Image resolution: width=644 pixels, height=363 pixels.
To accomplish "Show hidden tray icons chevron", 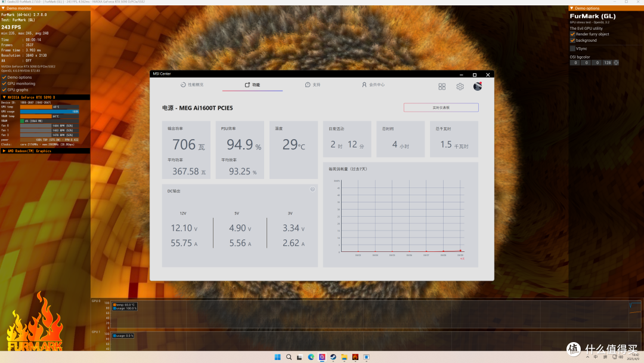I will 587,357.
